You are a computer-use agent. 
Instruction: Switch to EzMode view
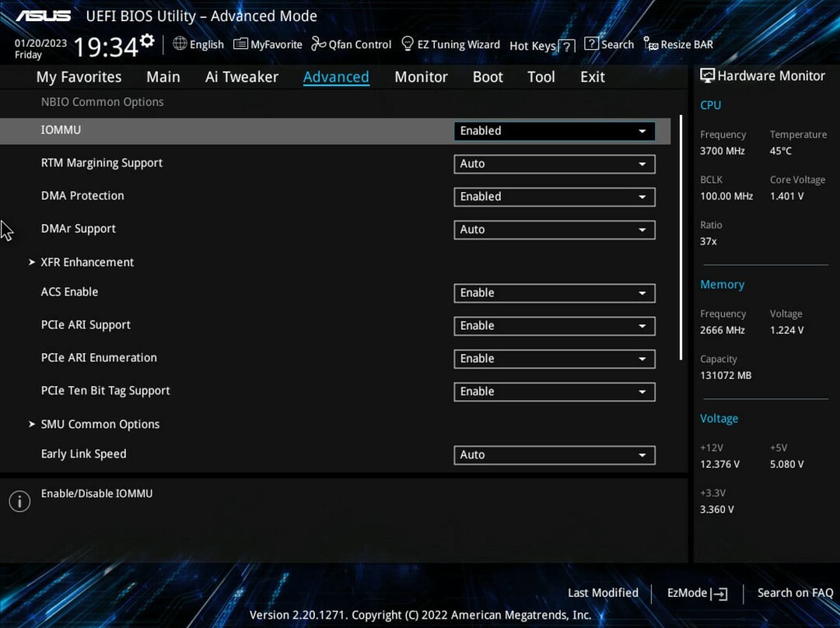point(695,592)
